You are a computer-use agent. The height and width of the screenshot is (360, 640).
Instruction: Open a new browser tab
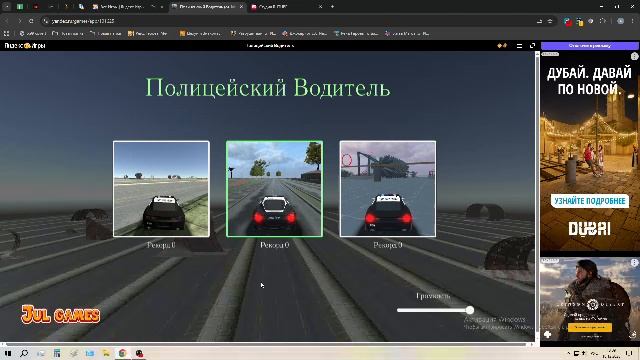332,7
